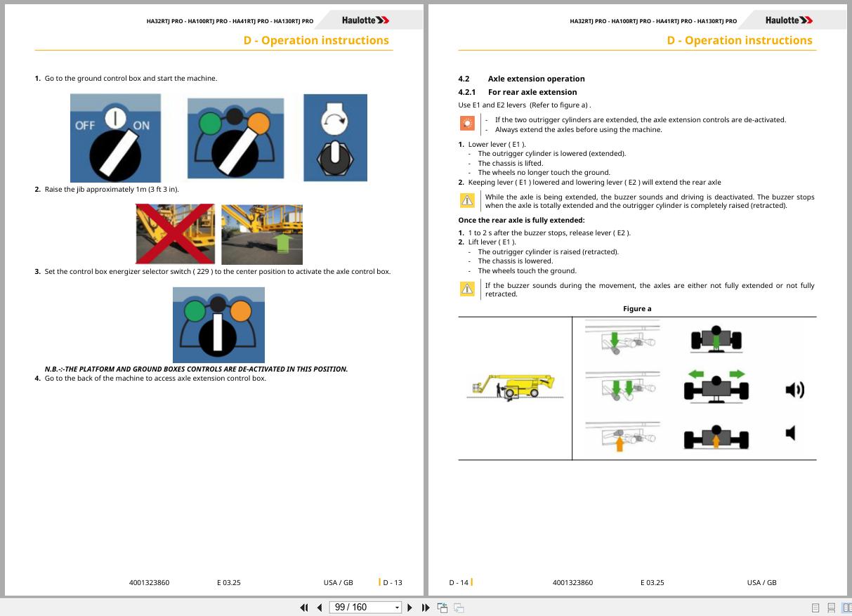Click the top axle diagram with green down arrow
Image resolution: width=852 pixels, height=616 pixels.
pyautogui.click(x=716, y=339)
